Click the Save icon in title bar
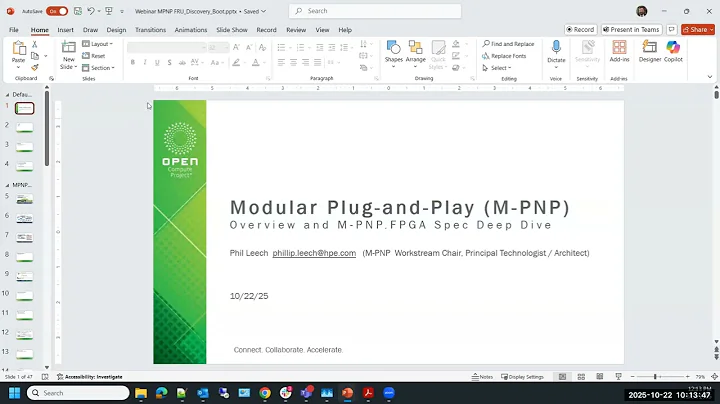The width and height of the screenshot is (720, 404). 78,11
